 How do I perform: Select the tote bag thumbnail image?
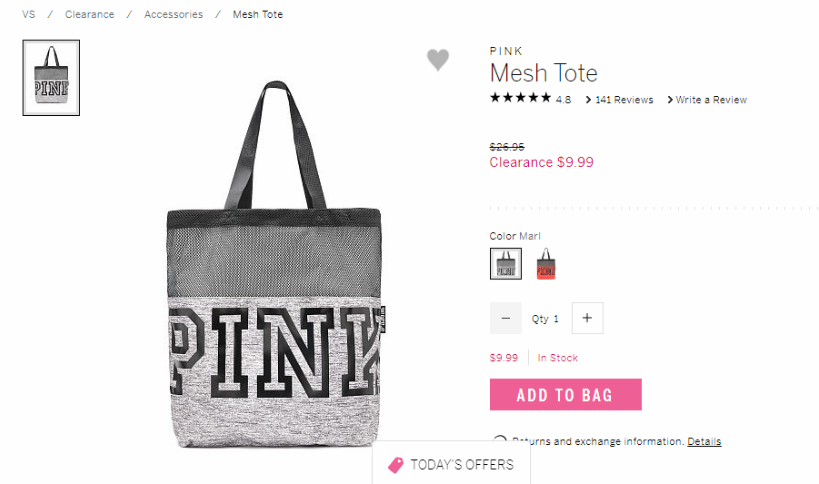[x=51, y=78]
